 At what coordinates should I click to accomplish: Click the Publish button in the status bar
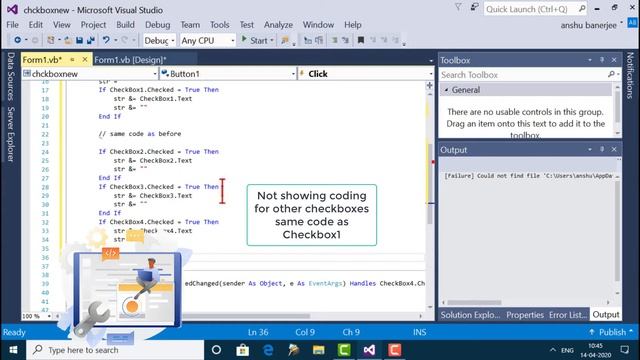(x=611, y=332)
